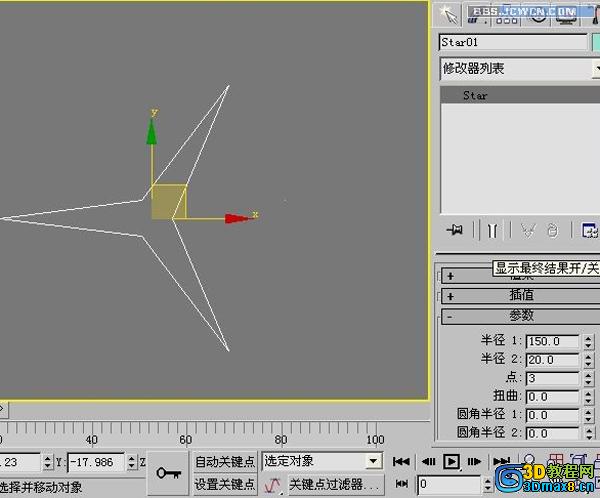Jump to the animation start frame

point(401,462)
